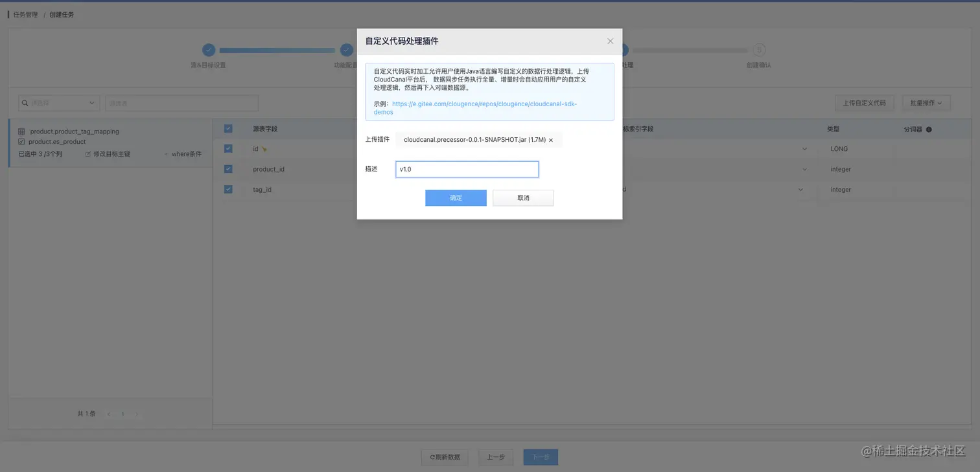Remove the uploaded SNAPSHOT.jar plugin via its × icon
Screen dimensions: 980x472
click(550, 139)
